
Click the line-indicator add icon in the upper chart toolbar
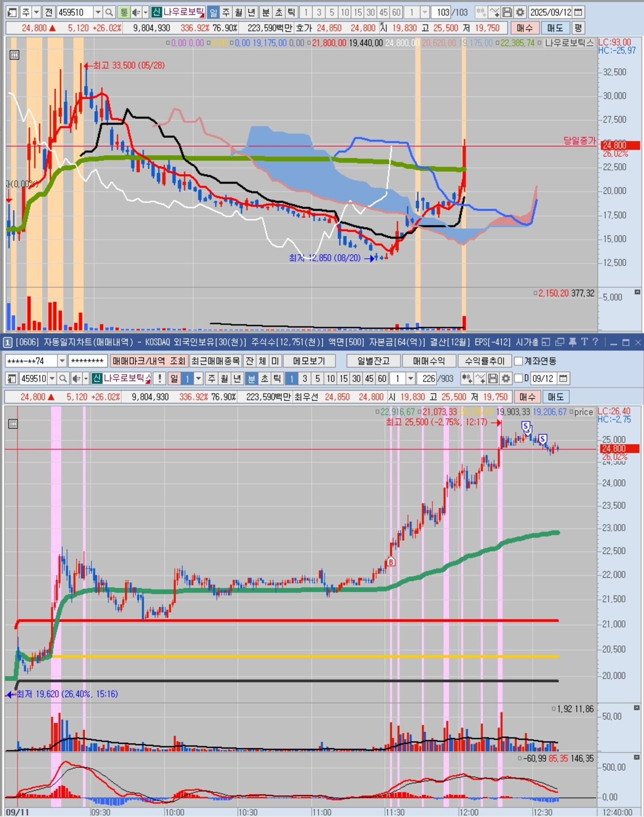click(494, 12)
